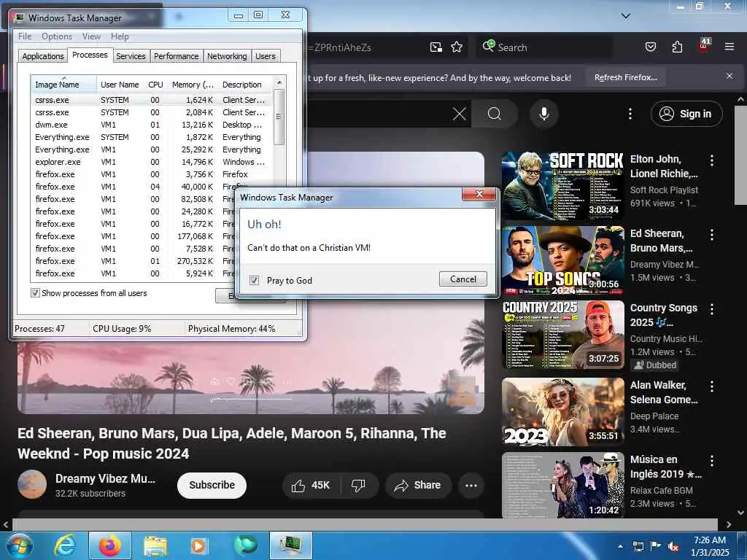747x560 pixels.
Task: Select the dwm.exe process row
Action: coord(152,125)
